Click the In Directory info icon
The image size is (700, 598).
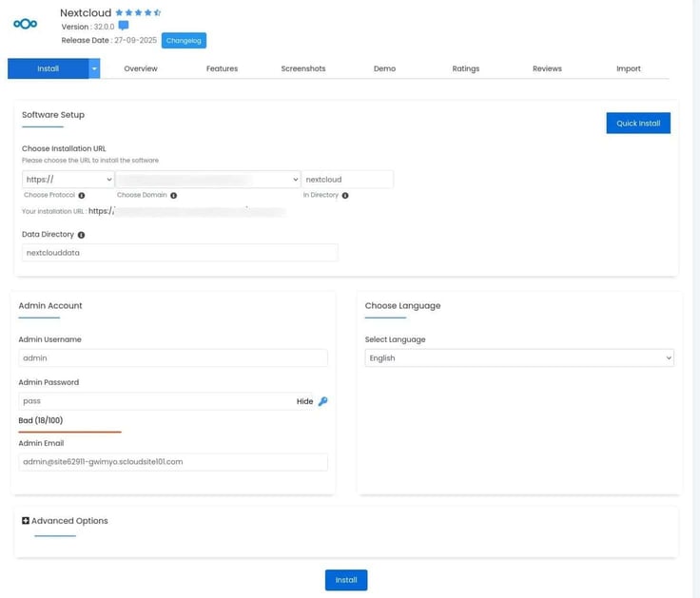coord(345,196)
